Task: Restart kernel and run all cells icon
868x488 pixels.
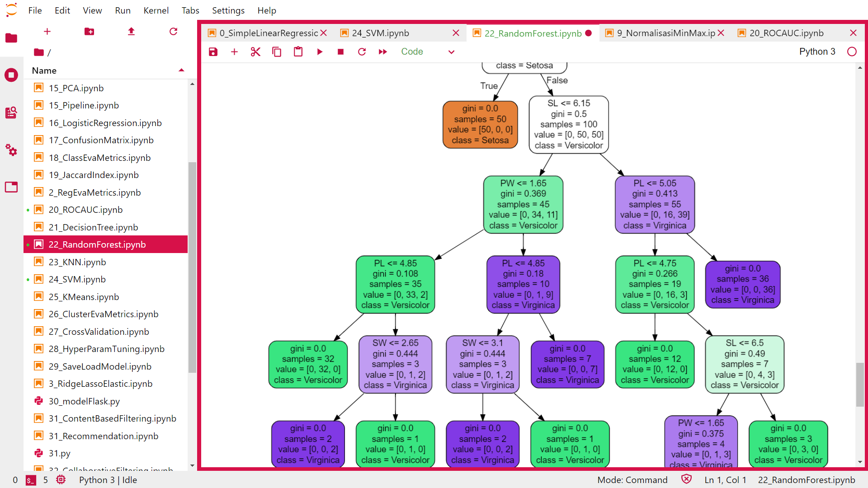Action: click(382, 52)
